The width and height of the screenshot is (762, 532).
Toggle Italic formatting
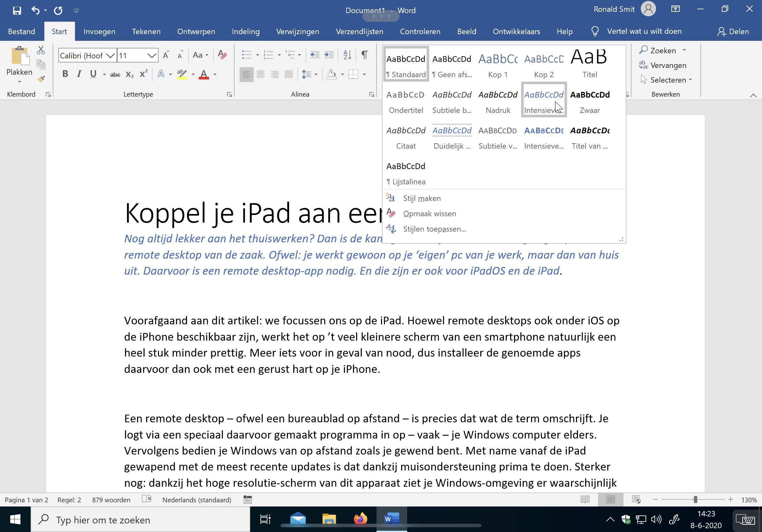[79, 74]
